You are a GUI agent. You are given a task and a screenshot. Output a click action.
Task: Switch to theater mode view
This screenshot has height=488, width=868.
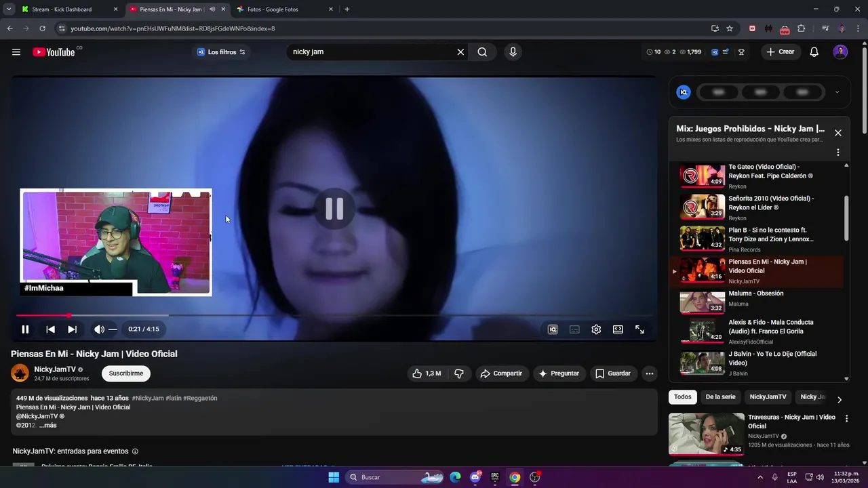tap(618, 329)
